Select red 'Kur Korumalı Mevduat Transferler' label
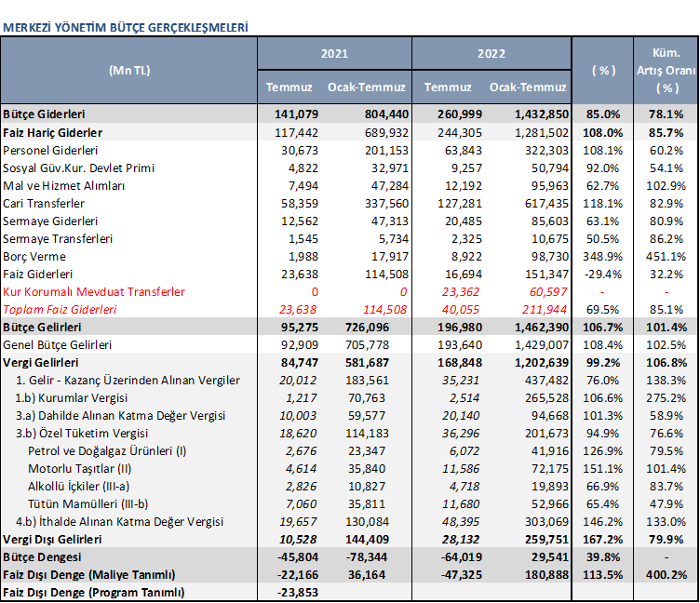Viewport: 700px width, 603px height. 94,292
